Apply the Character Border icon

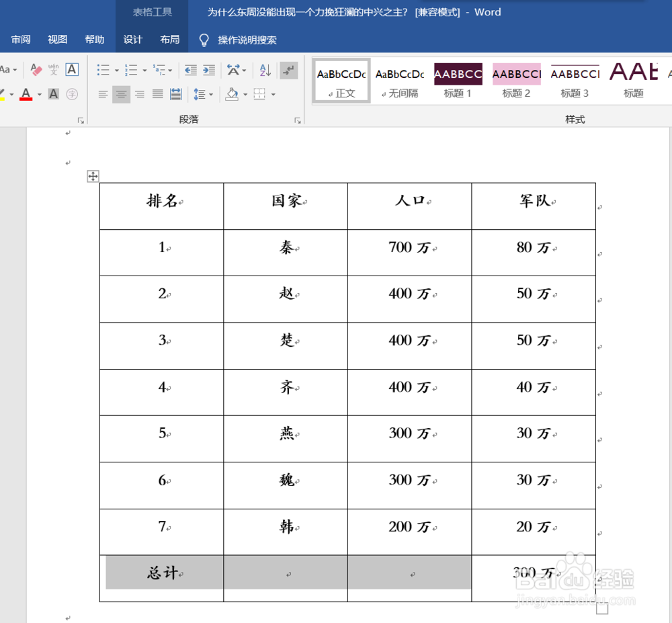pyautogui.click(x=72, y=69)
